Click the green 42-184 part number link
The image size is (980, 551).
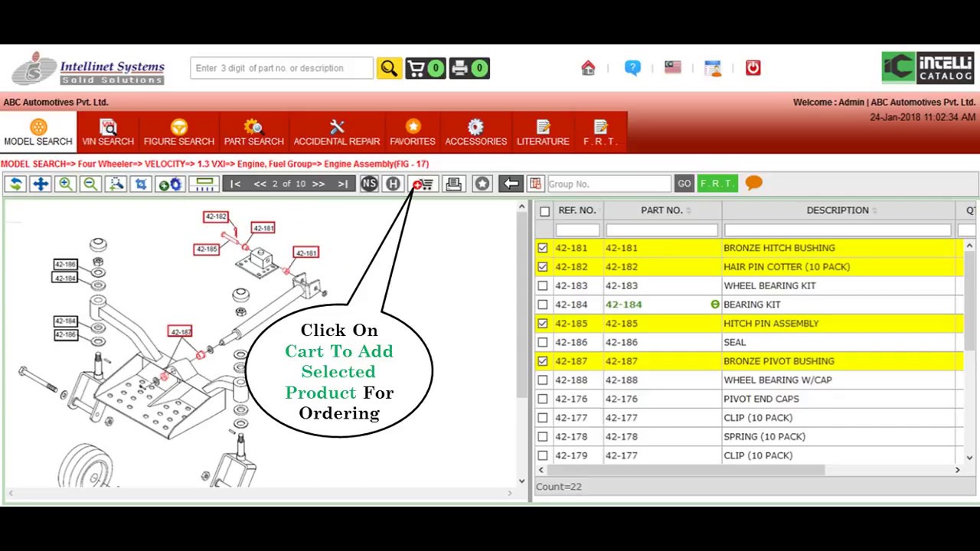(624, 305)
